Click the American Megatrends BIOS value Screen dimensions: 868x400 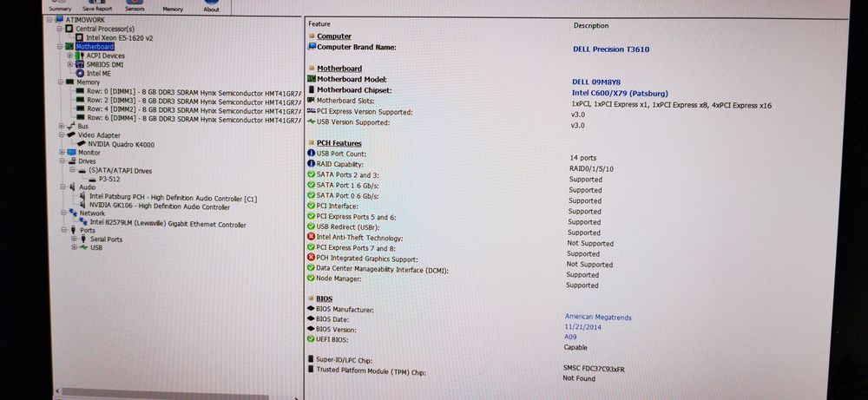tap(598, 317)
